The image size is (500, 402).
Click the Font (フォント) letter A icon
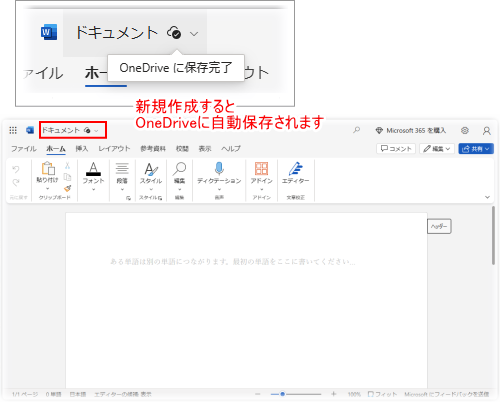93,169
